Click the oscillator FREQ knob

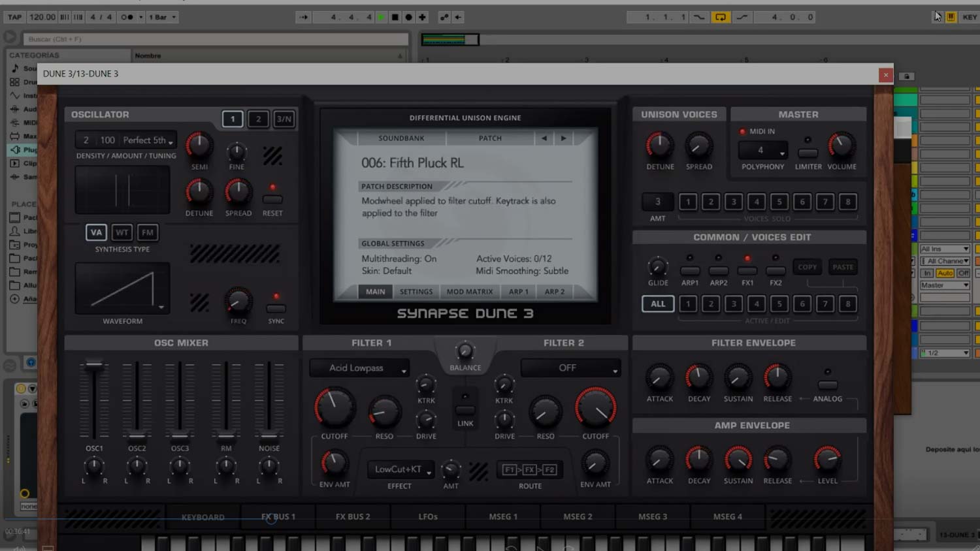(x=238, y=302)
